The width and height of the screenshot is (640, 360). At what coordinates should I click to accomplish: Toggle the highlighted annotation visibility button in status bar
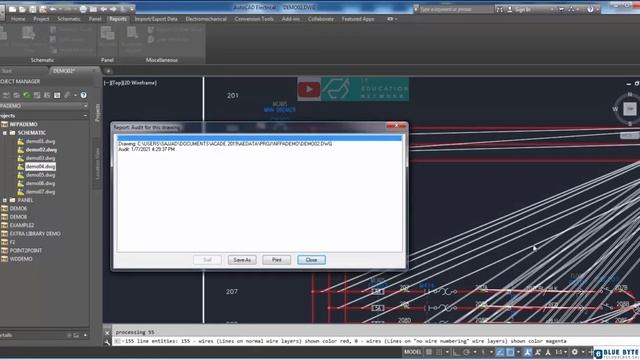[x=527, y=352]
